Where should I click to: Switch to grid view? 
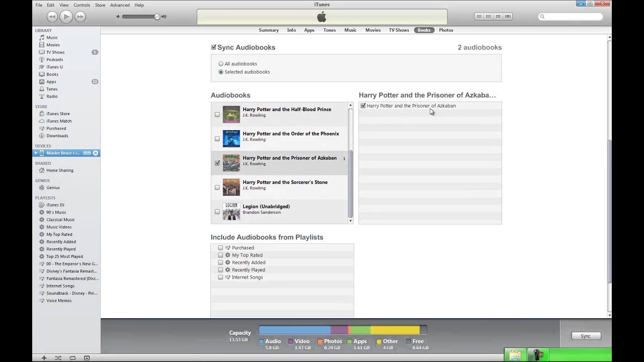(498, 17)
